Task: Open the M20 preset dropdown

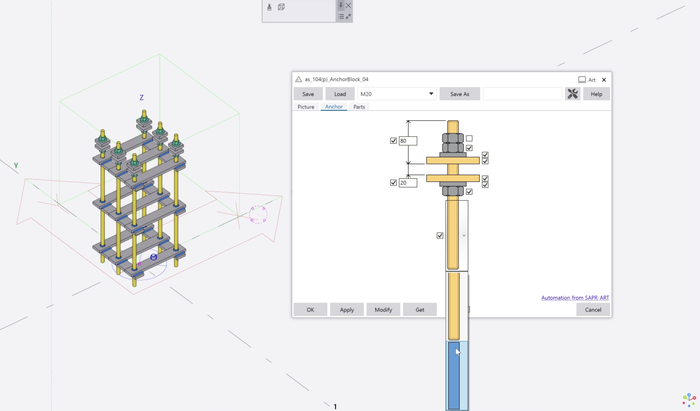Action: pos(431,94)
